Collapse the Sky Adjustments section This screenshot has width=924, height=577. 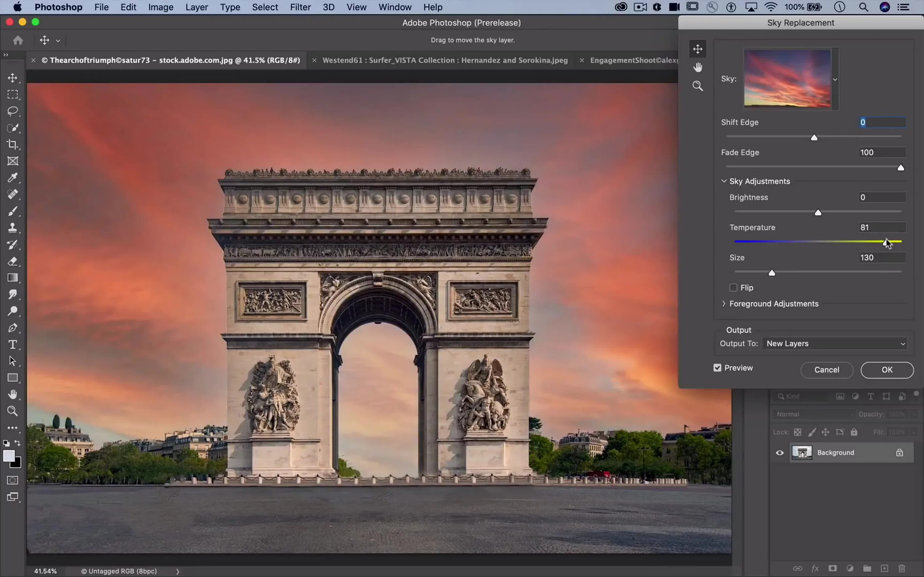coord(724,181)
